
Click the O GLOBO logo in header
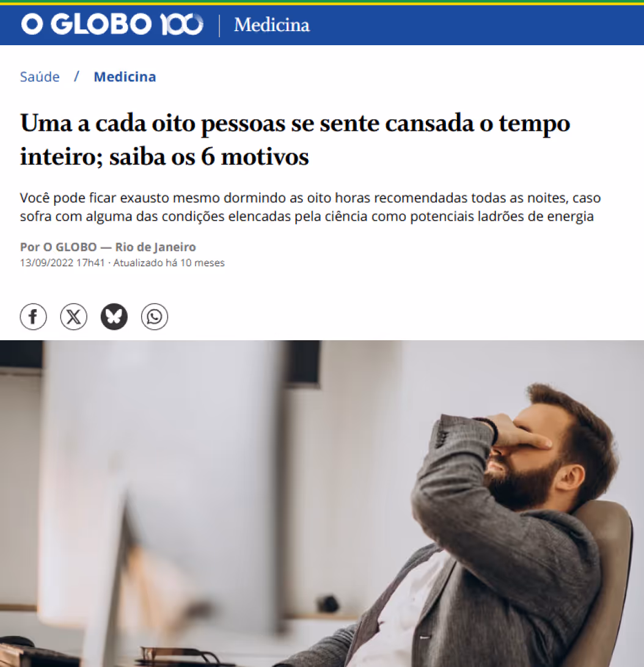coord(86,24)
